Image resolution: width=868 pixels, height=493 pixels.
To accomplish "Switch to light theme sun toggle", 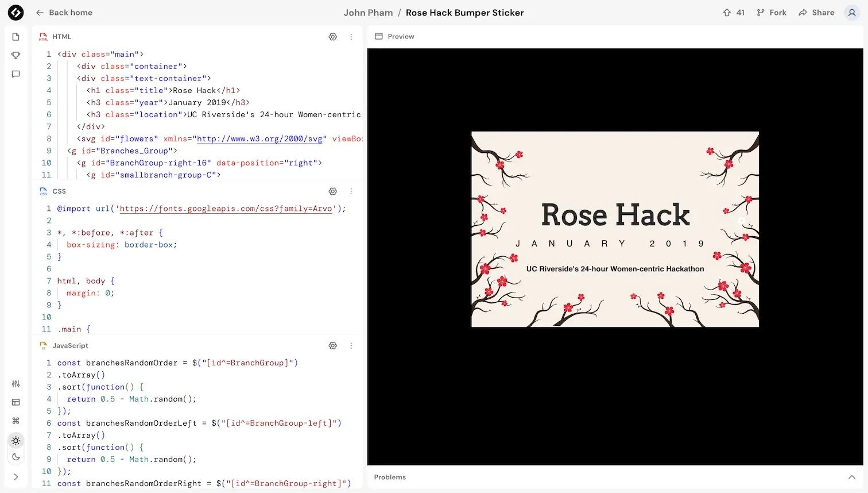I will (16, 441).
